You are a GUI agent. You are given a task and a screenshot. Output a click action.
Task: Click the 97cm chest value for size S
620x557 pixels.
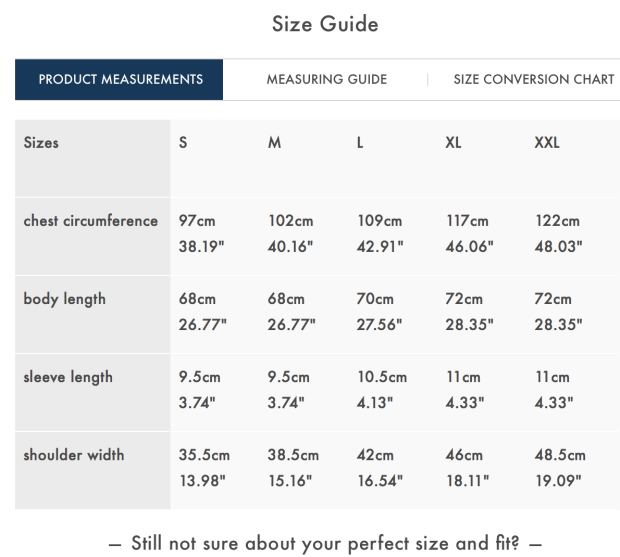(197, 221)
